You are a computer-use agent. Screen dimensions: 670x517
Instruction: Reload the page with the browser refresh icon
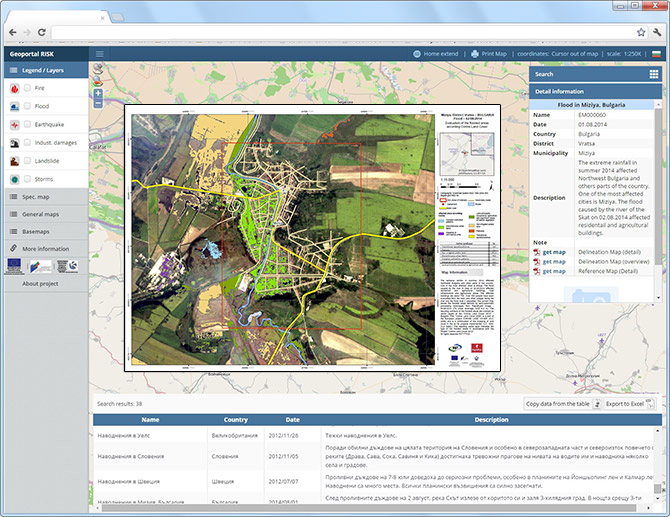pyautogui.click(x=42, y=32)
